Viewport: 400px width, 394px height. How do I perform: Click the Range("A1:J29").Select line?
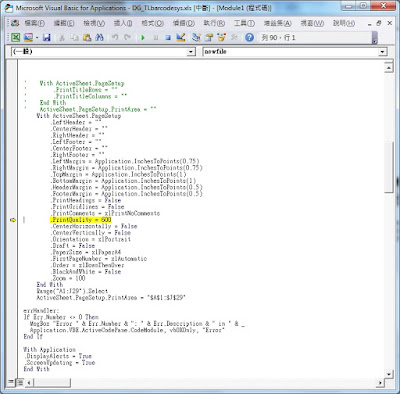pos(72,291)
